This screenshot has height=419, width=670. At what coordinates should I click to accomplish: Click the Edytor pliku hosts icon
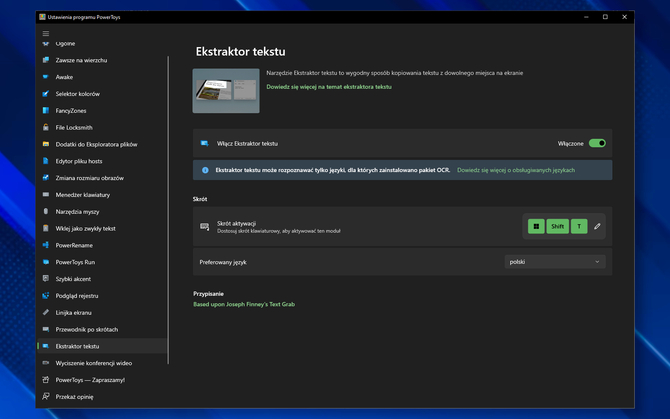coord(46,161)
